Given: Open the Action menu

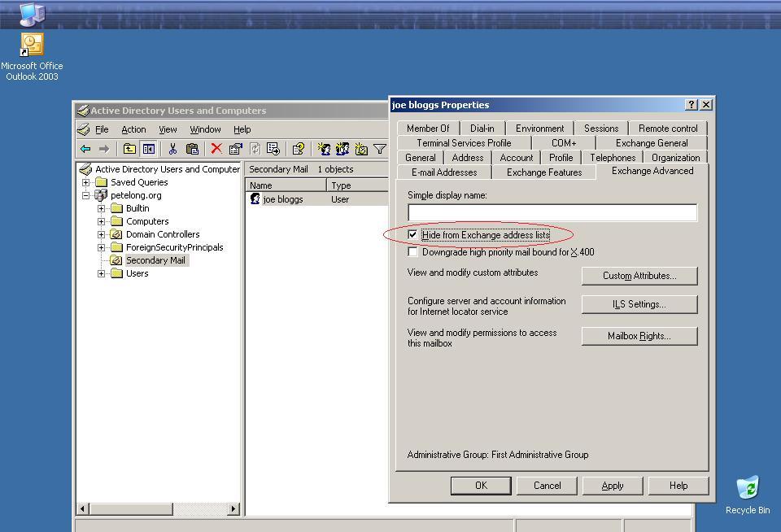Looking at the screenshot, I should tap(133, 129).
